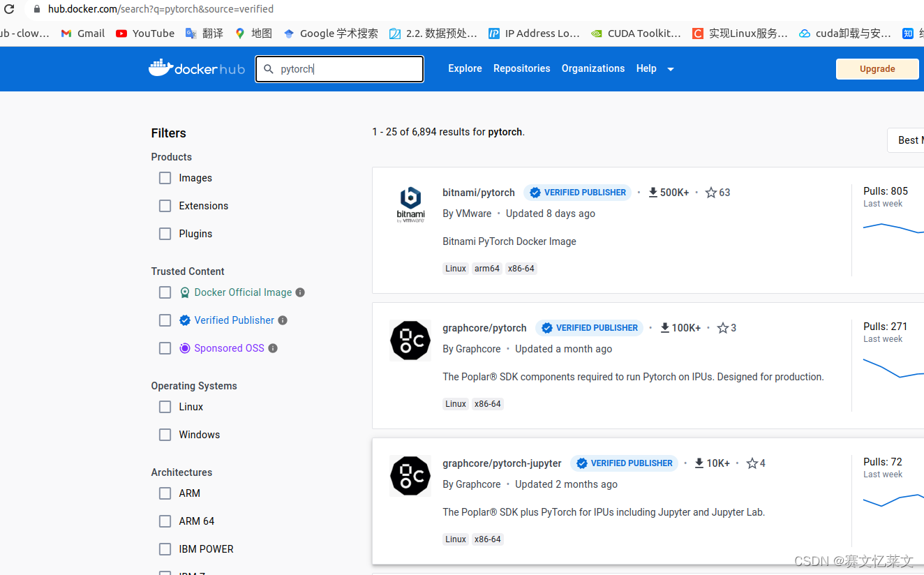Enable the Images filter checkbox
924x575 pixels.
click(x=165, y=178)
